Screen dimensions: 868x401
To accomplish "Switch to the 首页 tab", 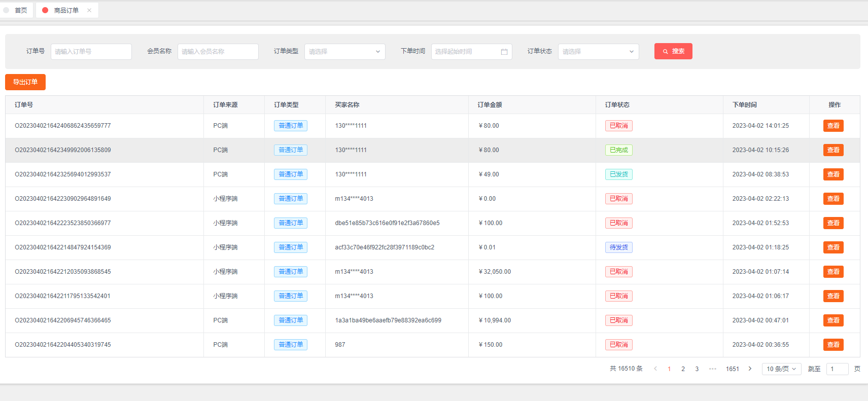I will tap(17, 10).
